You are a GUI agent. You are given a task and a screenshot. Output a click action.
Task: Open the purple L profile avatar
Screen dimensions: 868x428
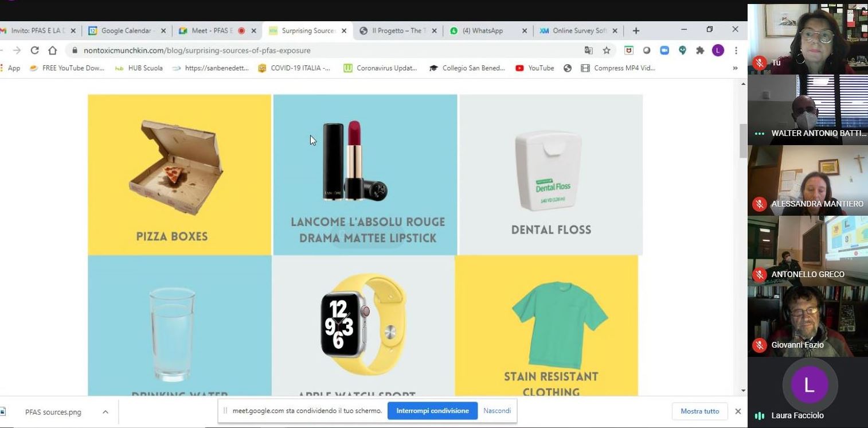pyautogui.click(x=718, y=50)
